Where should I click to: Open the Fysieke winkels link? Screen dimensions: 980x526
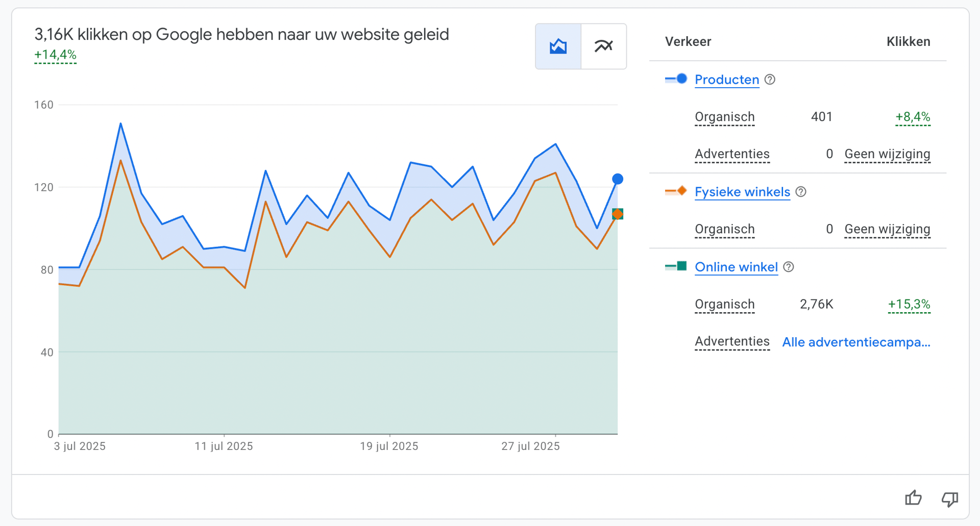point(742,192)
